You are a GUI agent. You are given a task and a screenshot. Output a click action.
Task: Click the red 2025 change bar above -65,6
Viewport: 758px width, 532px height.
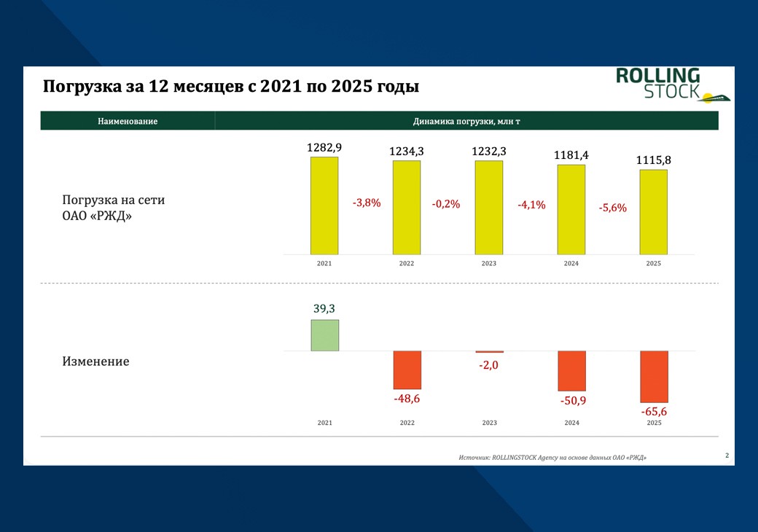654,376
